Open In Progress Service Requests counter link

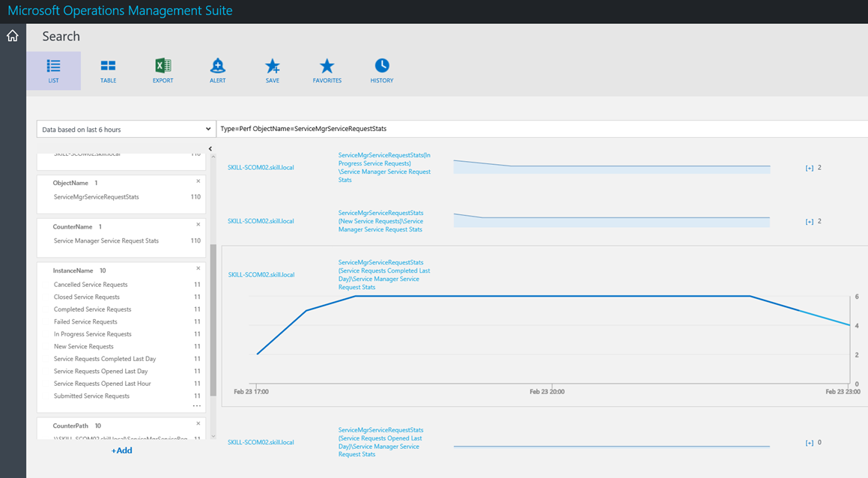[384, 167]
